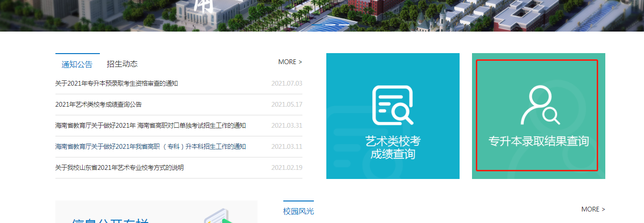Image resolution: width=644 pixels, height=223 pixels.
Task: Select the 校园风光 tab
Action: point(299,211)
